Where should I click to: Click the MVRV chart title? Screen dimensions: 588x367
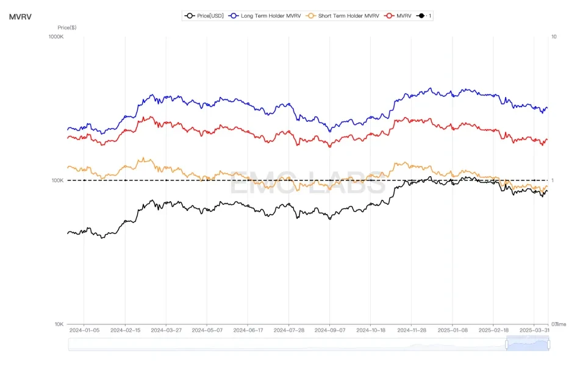tap(20, 16)
